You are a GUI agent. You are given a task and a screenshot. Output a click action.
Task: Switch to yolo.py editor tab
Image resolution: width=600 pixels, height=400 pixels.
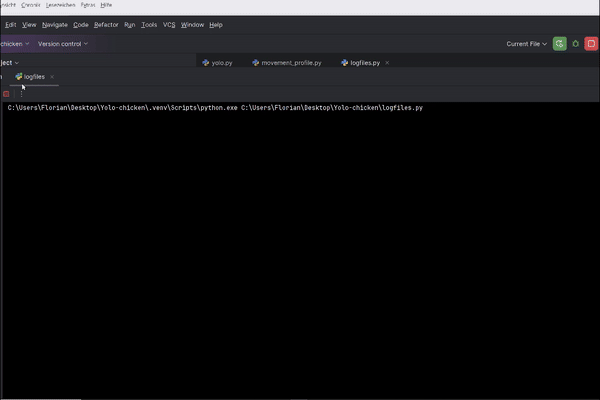tap(217, 63)
